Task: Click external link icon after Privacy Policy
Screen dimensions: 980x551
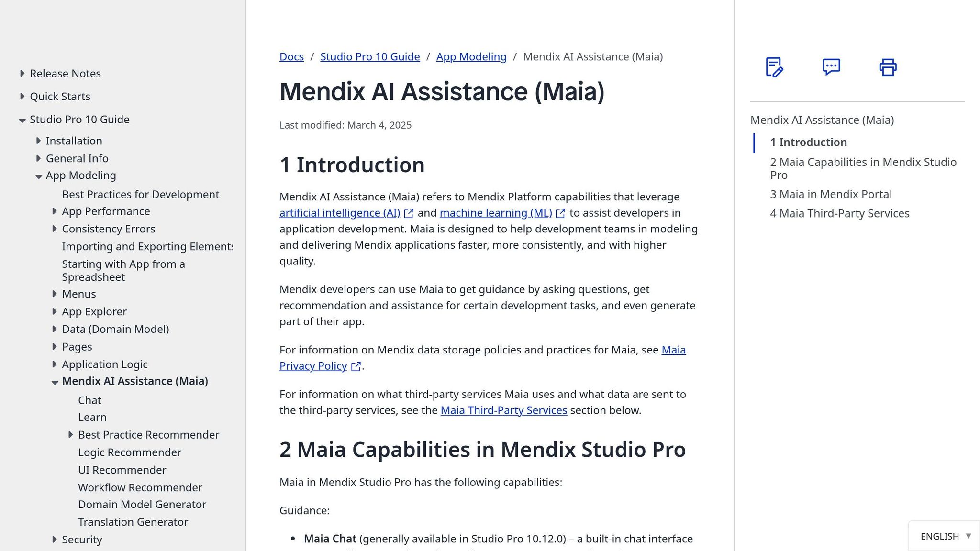Action: 356,366
